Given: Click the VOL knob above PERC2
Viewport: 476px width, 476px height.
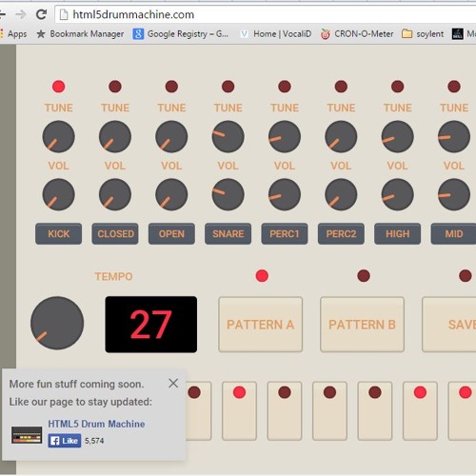Looking at the screenshot, I should click(x=341, y=194).
